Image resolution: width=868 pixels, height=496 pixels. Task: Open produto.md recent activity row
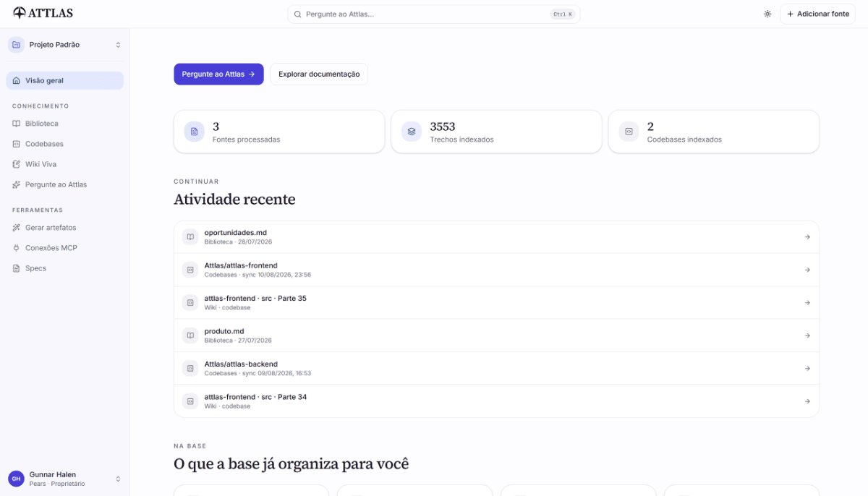tap(496, 335)
